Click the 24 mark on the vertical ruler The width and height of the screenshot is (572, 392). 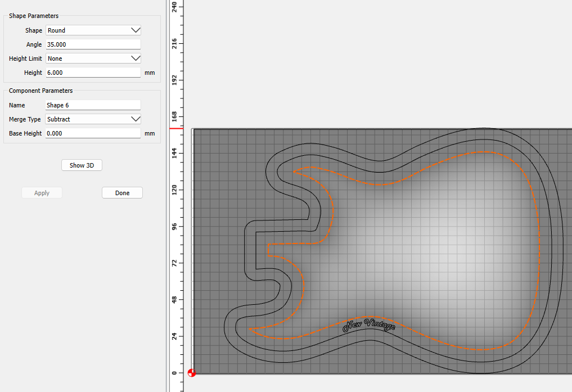coord(175,336)
